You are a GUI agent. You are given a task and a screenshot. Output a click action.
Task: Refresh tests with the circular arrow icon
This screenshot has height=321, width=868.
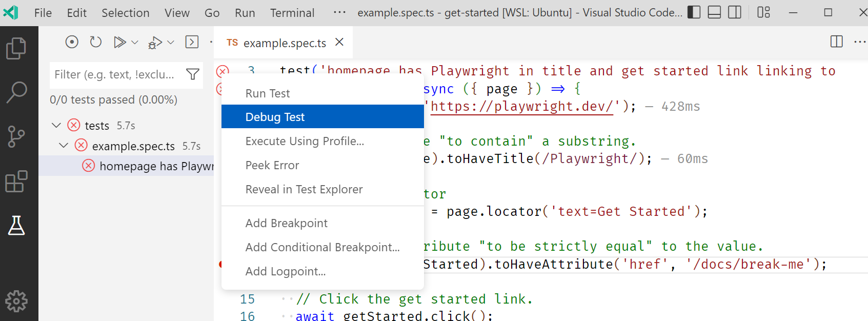pos(96,42)
